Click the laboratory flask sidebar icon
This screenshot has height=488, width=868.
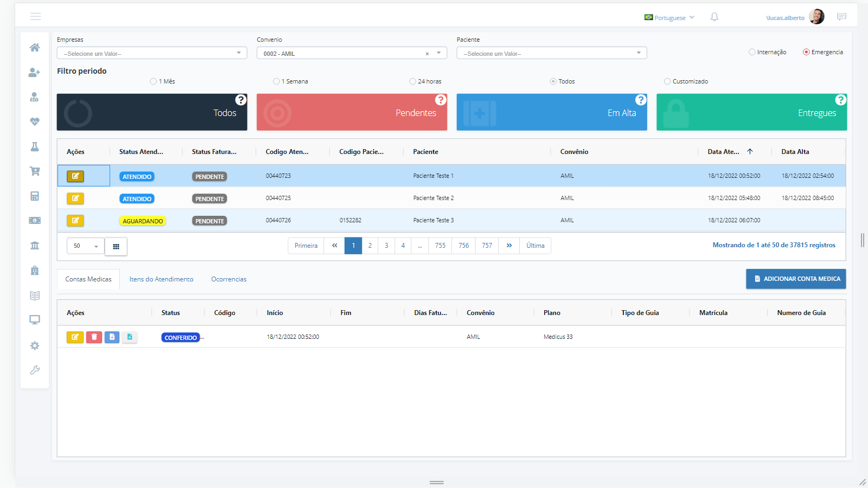click(35, 147)
